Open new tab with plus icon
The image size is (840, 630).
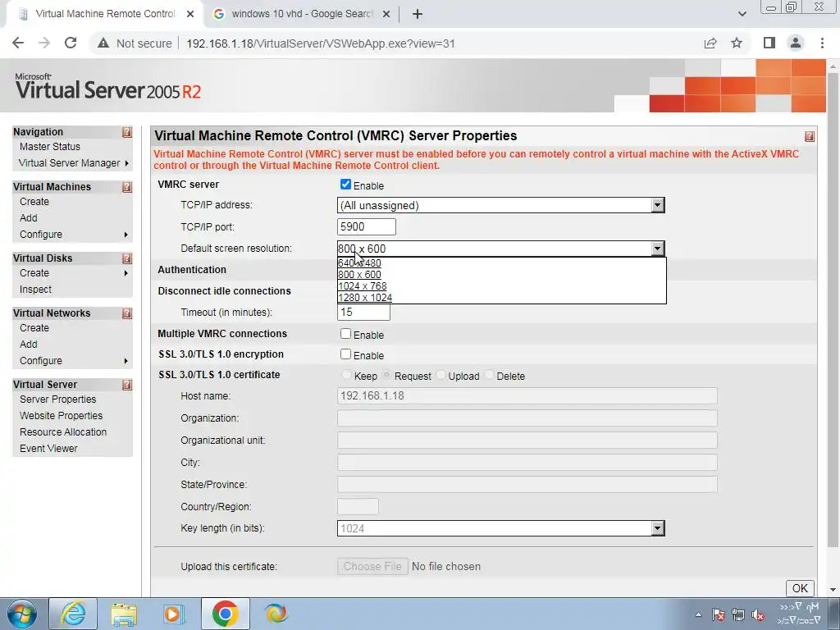pos(418,14)
